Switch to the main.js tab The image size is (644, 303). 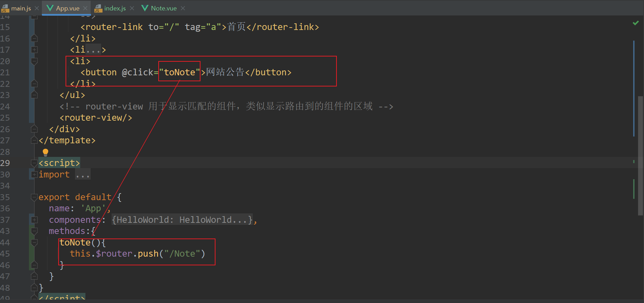(19, 8)
